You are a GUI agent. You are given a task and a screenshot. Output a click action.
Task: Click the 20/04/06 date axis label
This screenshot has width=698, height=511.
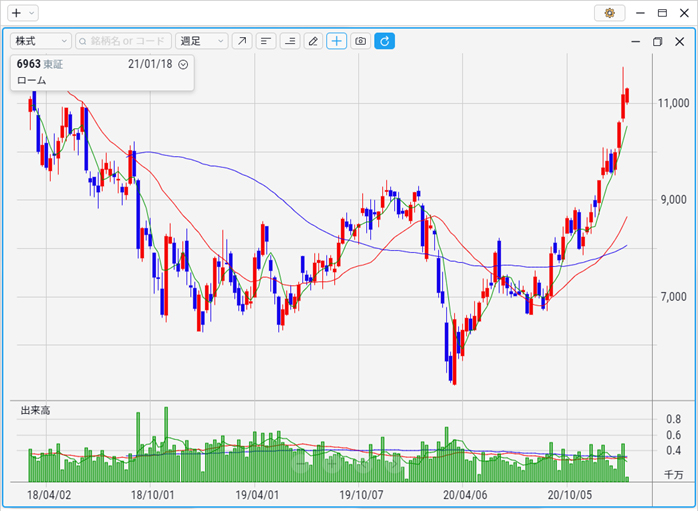click(x=465, y=495)
